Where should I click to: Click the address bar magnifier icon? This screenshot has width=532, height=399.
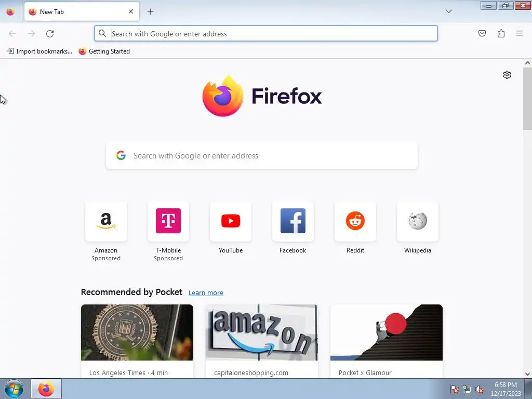[102, 33]
